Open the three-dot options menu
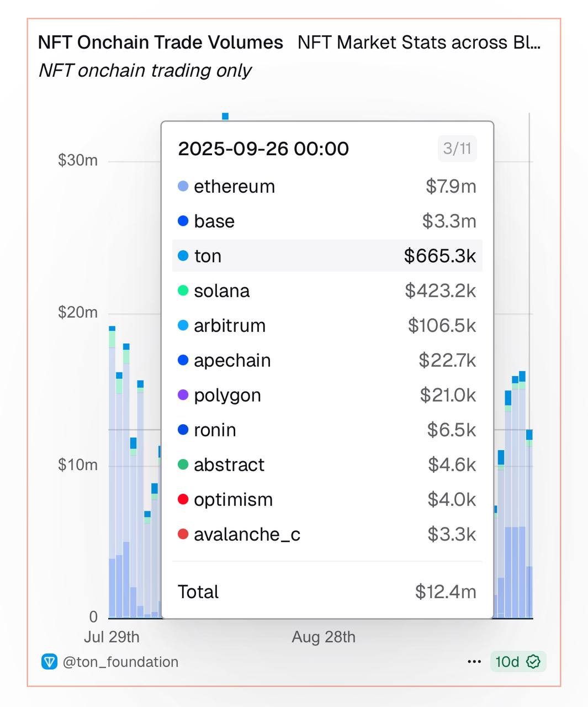 tap(474, 662)
